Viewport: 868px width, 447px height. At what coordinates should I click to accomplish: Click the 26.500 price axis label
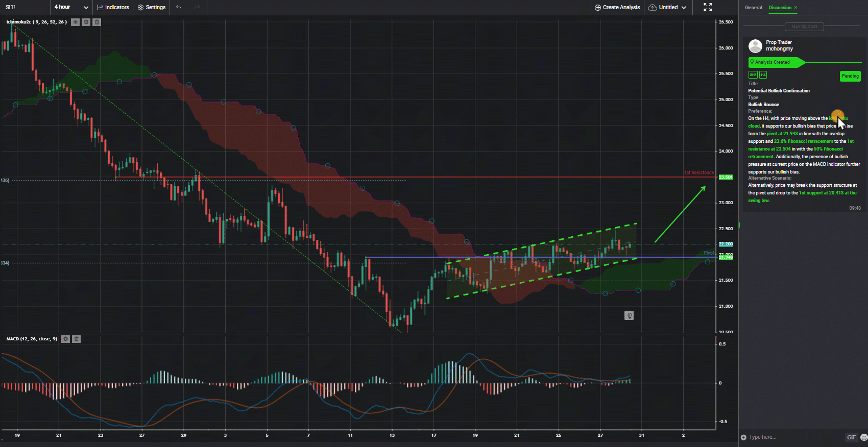click(x=726, y=22)
